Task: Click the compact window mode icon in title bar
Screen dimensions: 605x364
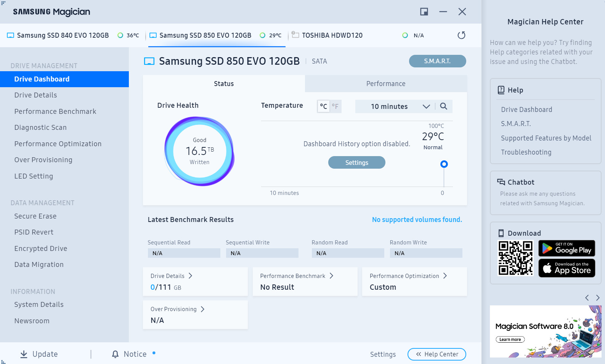Action: click(x=424, y=12)
